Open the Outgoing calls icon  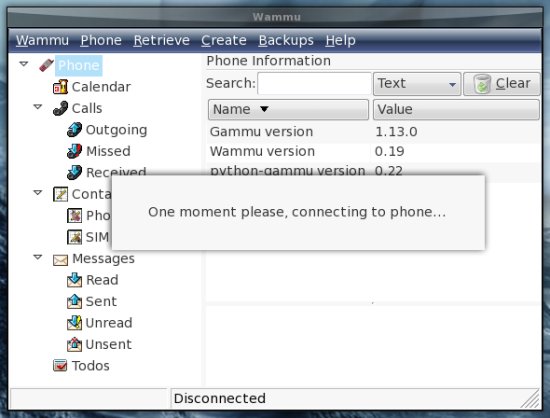[74, 130]
